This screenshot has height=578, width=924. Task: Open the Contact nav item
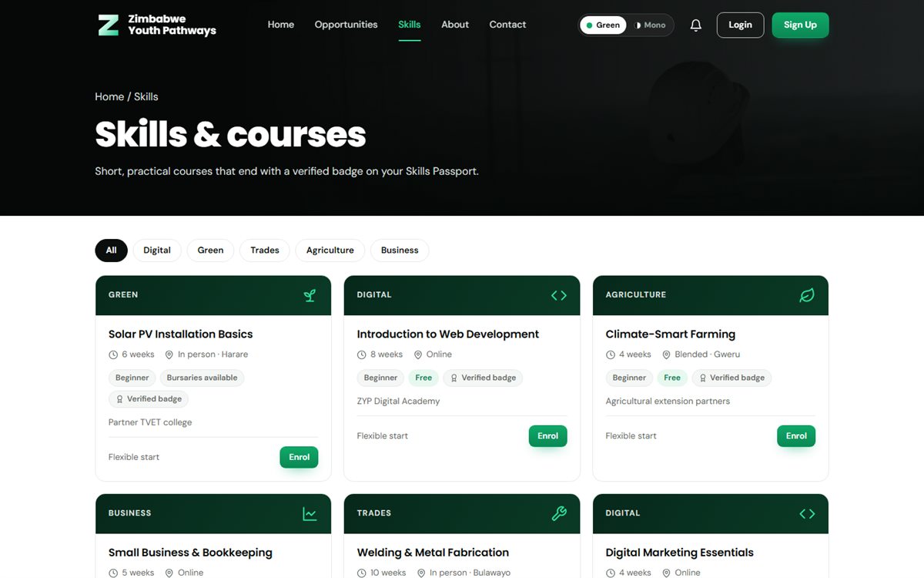(507, 25)
